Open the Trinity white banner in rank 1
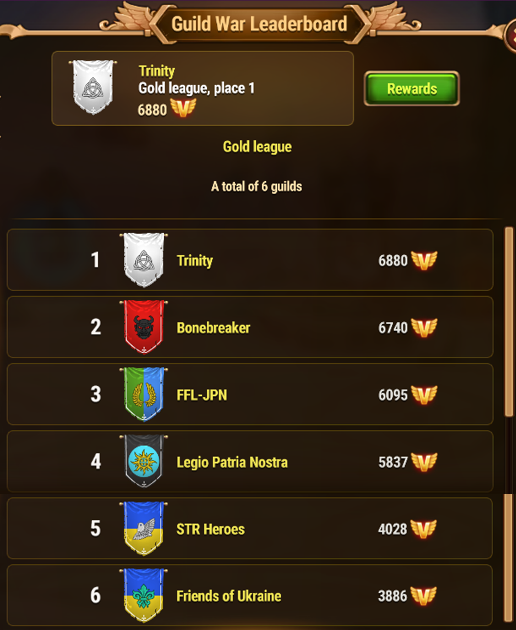516x630 pixels. (x=143, y=260)
